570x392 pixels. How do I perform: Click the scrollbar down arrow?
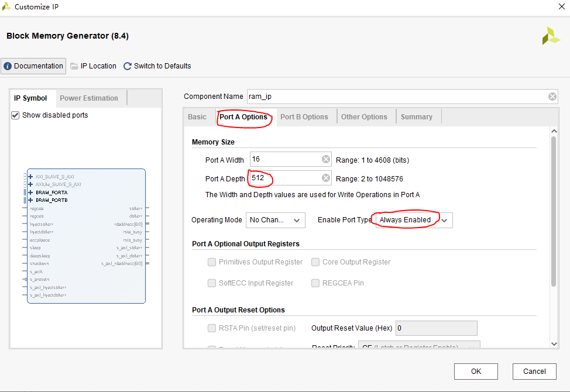point(554,343)
